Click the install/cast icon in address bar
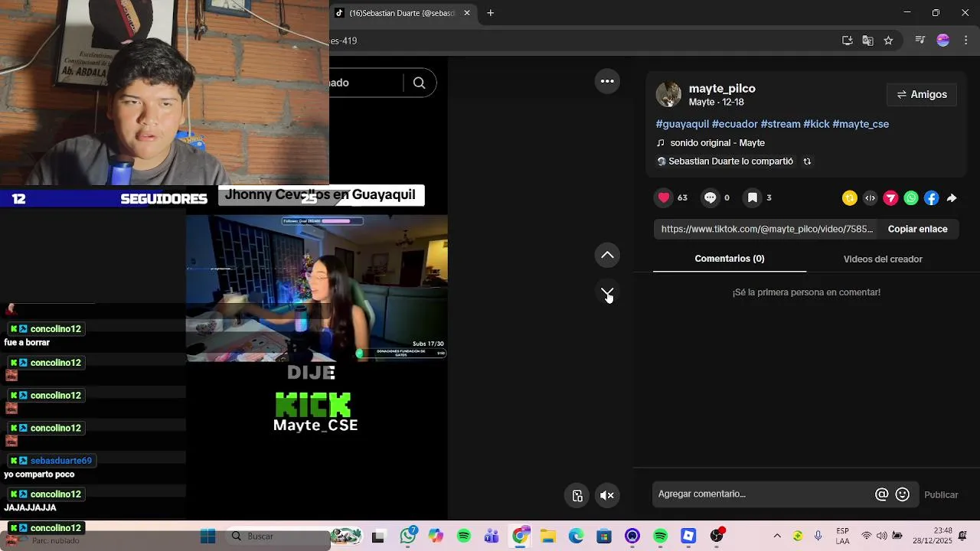980x551 pixels. pos(848,41)
